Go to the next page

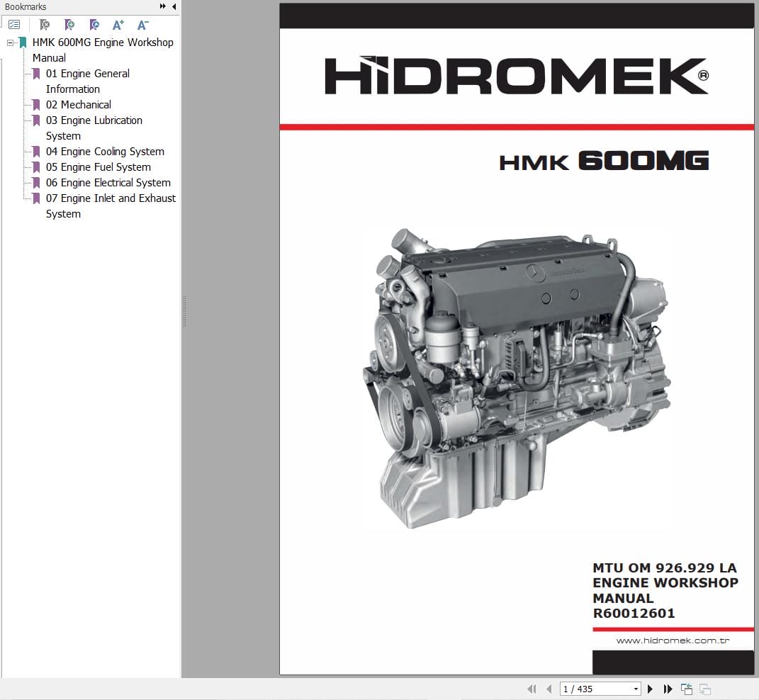tap(650, 689)
